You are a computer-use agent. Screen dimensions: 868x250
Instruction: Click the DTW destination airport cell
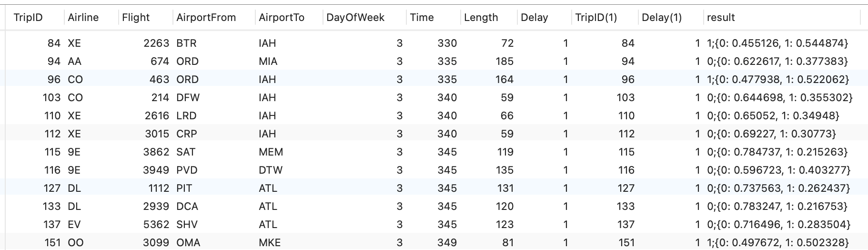click(x=270, y=170)
